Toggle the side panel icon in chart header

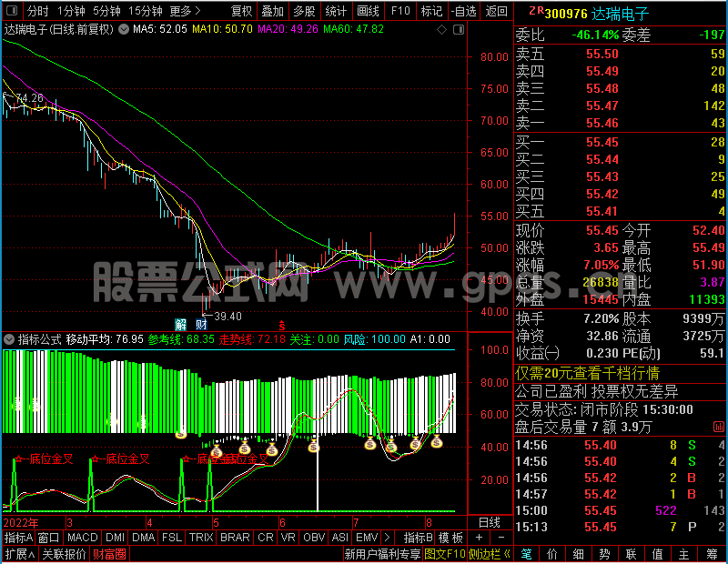[459, 30]
